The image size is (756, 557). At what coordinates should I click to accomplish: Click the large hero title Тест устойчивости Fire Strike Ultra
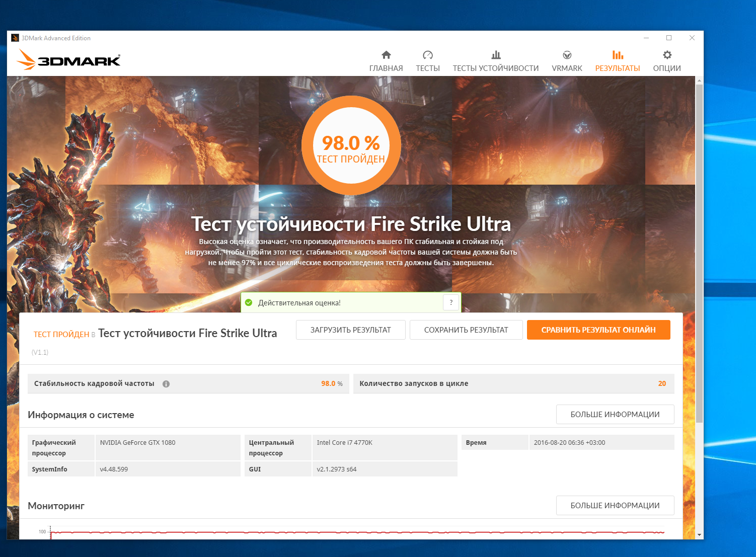point(351,224)
